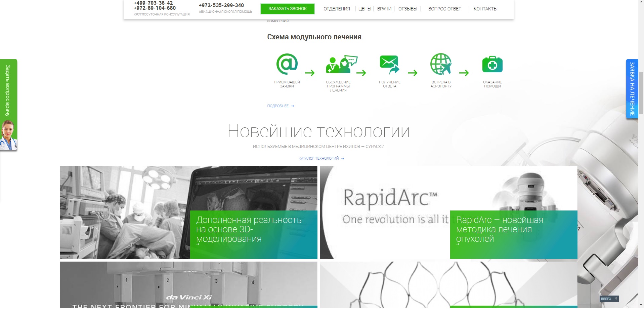This screenshot has width=644, height=309.
Task: Open the ОТДЕЛЕНИЯ menu item
Action: click(337, 9)
